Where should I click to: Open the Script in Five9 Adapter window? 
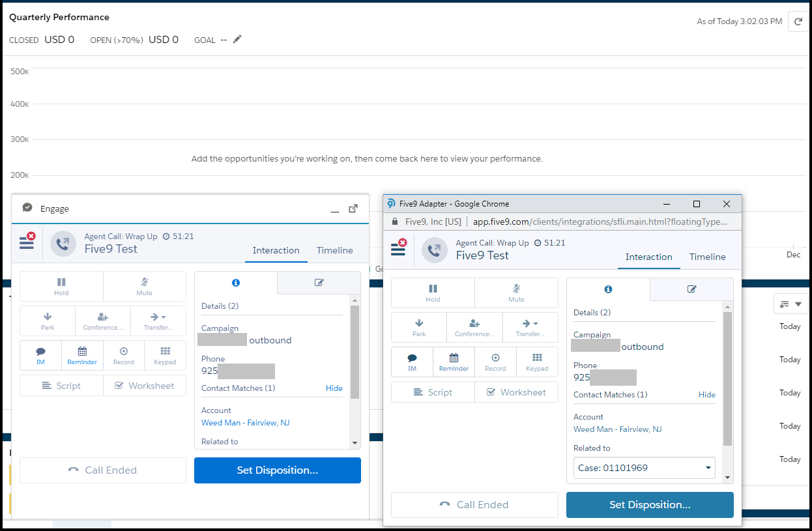tap(433, 392)
